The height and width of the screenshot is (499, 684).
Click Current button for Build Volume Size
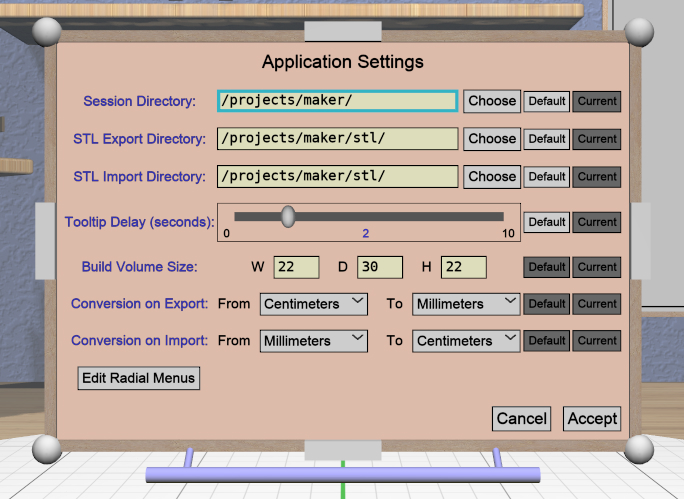[x=597, y=267]
